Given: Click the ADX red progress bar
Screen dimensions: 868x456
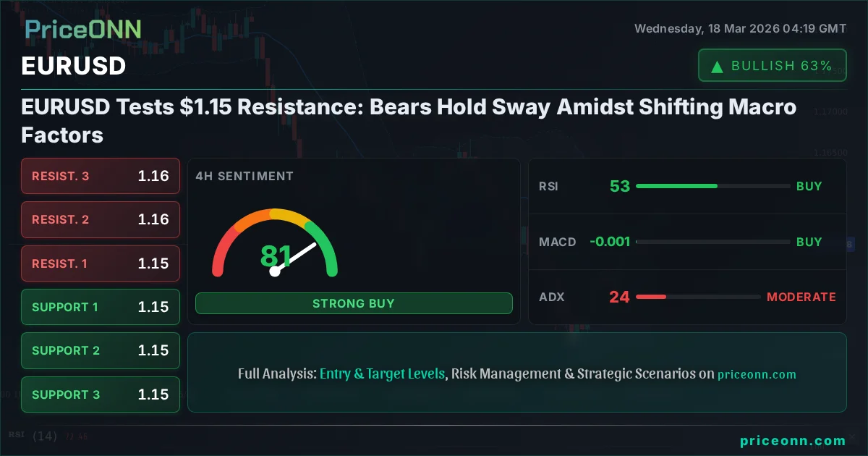Looking at the screenshot, I should [x=651, y=297].
